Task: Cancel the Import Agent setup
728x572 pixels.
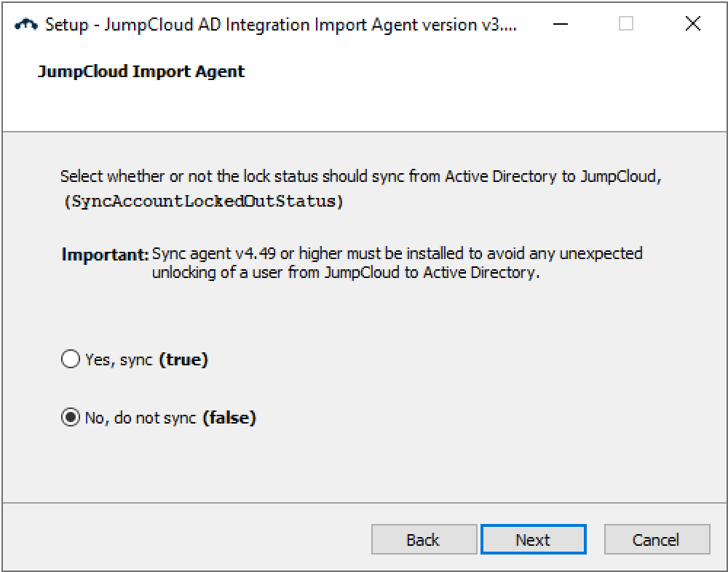Action: click(657, 540)
